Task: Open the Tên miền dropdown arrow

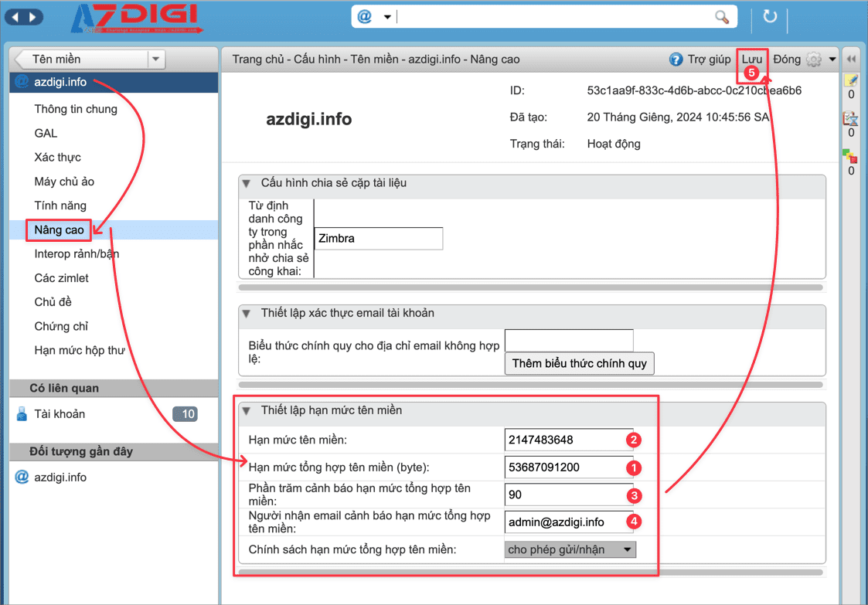Action: point(155,59)
